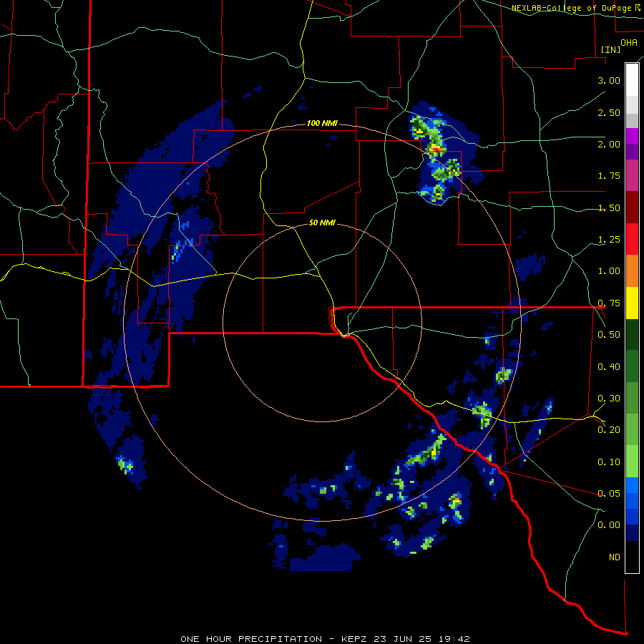Click the 0.40 legend value
This screenshot has width=644, height=644.
(x=609, y=367)
